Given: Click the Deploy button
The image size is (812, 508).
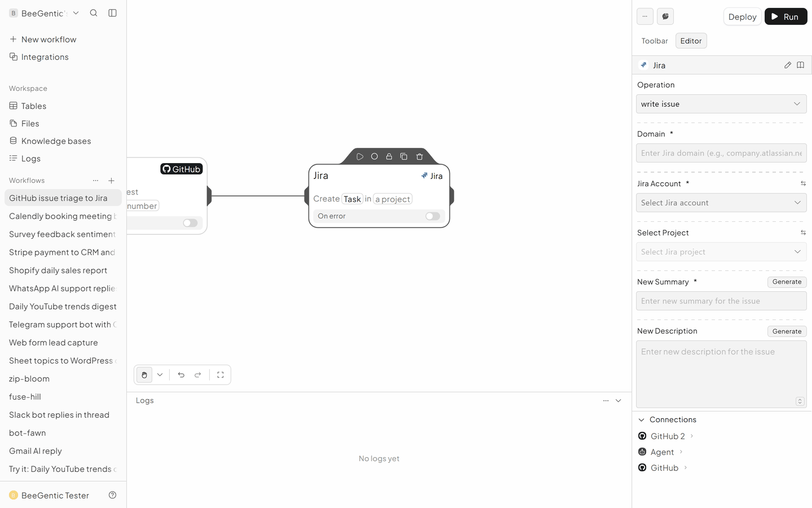Looking at the screenshot, I should pos(742,16).
